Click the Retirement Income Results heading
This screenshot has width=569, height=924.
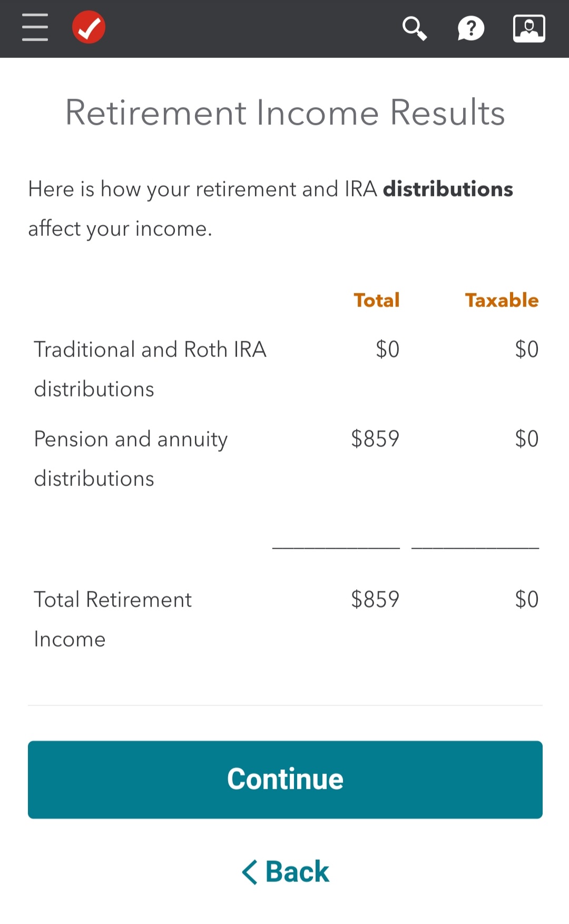[284, 113]
